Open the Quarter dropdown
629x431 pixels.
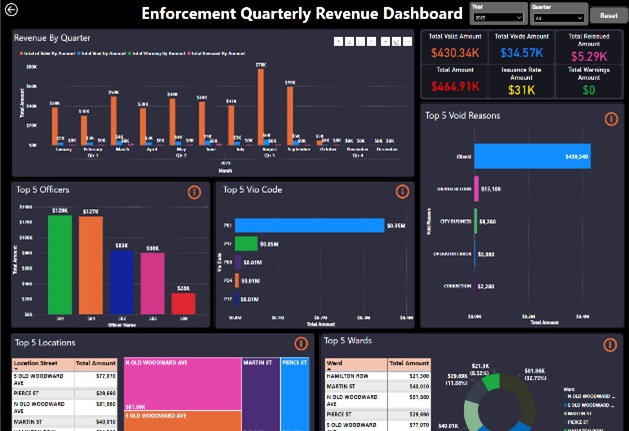[559, 18]
